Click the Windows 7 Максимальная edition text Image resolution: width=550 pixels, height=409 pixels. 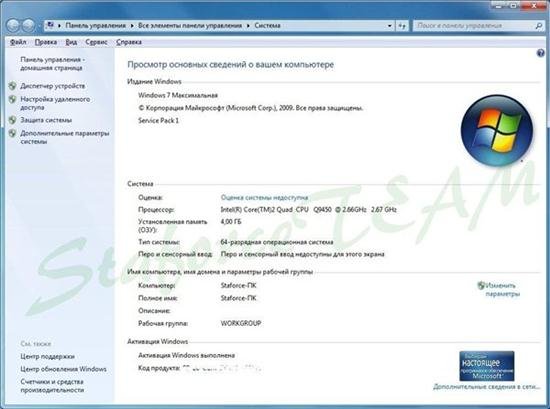178,95
